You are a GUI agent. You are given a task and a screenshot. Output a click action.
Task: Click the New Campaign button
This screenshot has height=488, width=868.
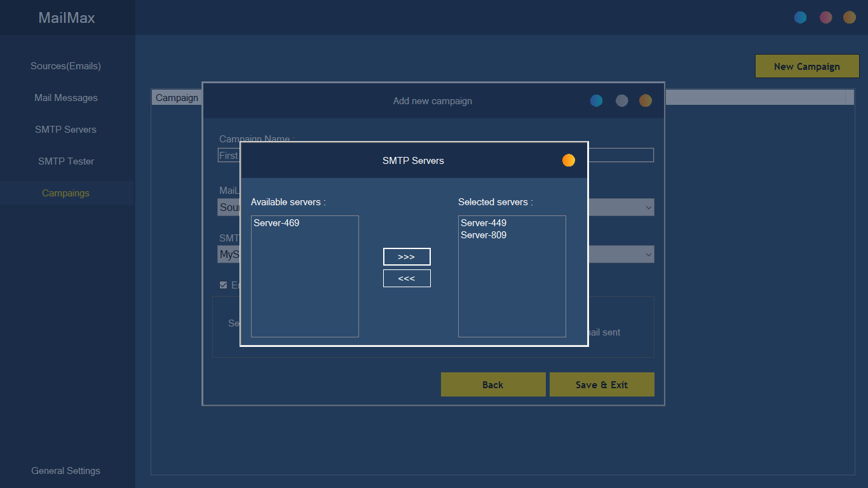tap(806, 66)
